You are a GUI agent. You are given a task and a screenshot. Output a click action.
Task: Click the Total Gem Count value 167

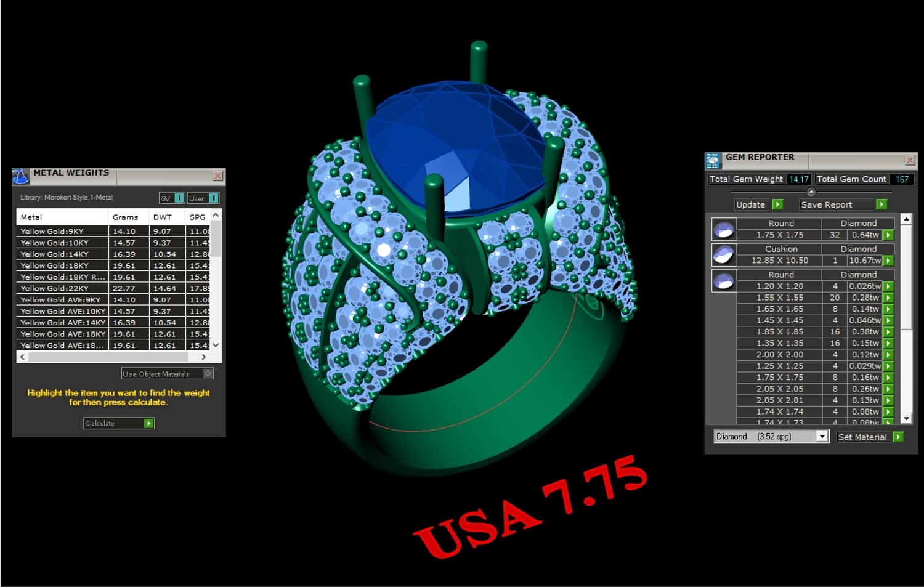pyautogui.click(x=902, y=179)
